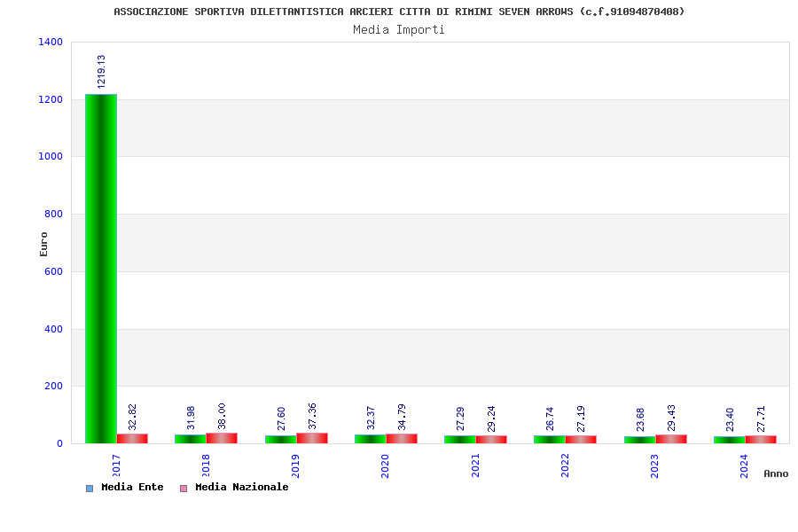Click the 1200 y-axis tick label
The height and width of the screenshot is (532, 798).
click(51, 100)
